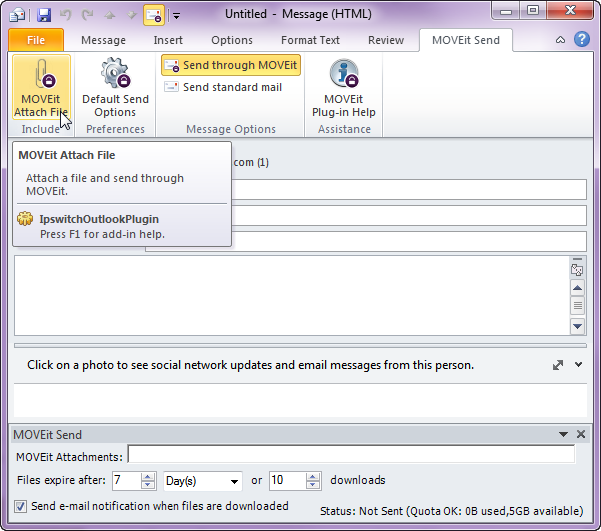Increase the downloads limit value
This screenshot has width=601, height=531.
pyautogui.click(x=313, y=477)
